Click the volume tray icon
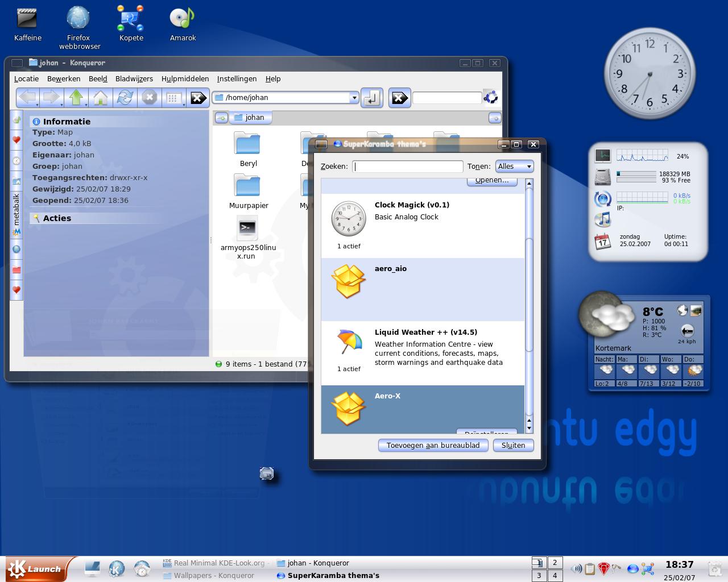Viewport: 728px width, 582px height. pos(576,568)
